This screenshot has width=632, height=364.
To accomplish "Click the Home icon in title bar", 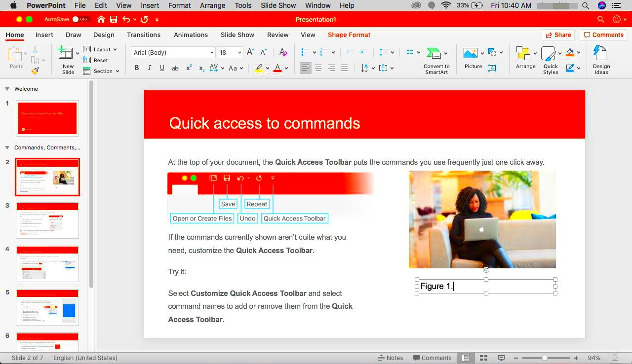I will coord(101,19).
